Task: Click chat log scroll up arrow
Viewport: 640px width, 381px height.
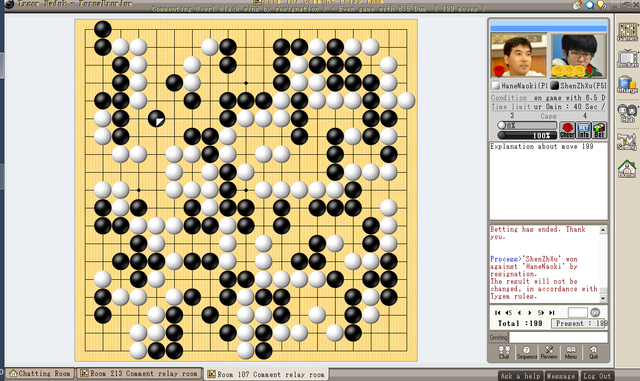Action: 603,230
